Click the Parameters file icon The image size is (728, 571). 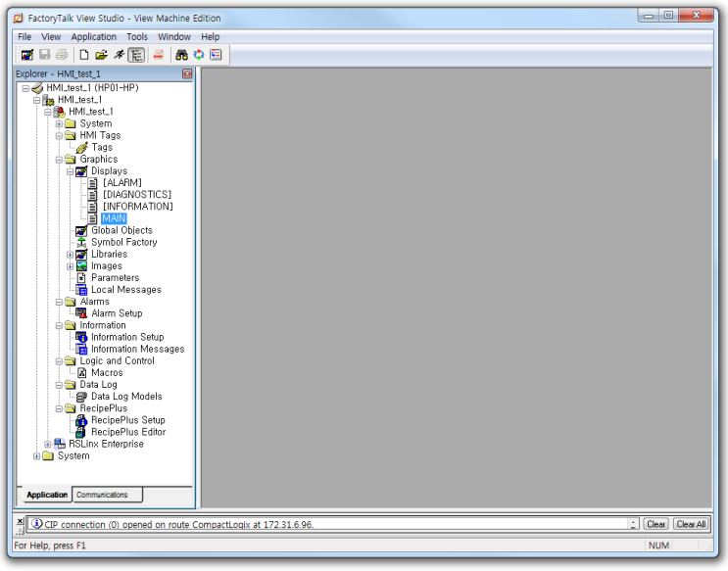81,278
